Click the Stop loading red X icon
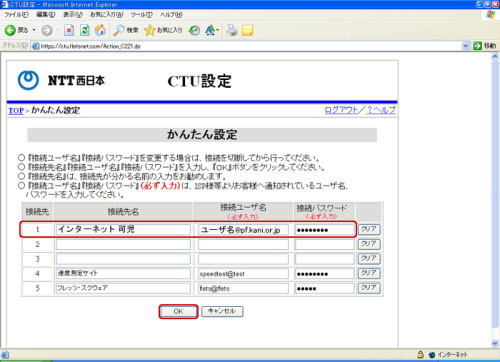The image size is (500, 362). [69, 30]
